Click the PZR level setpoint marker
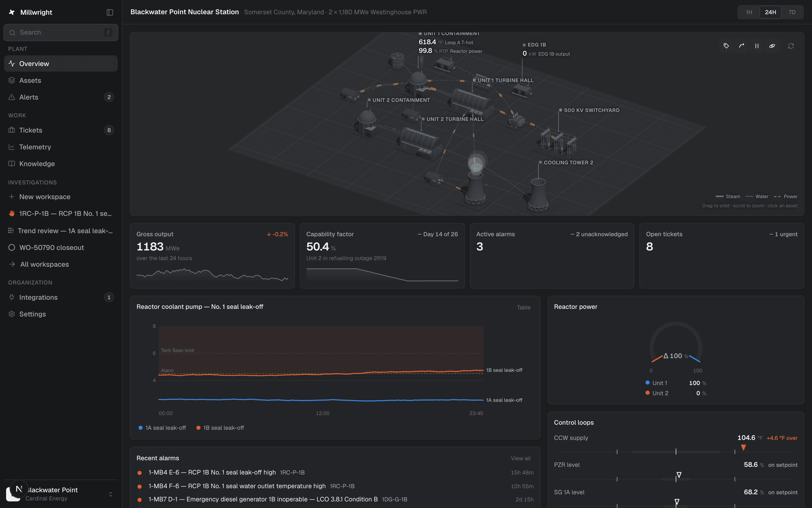Screen dimensions: 812x508 (679, 475)
